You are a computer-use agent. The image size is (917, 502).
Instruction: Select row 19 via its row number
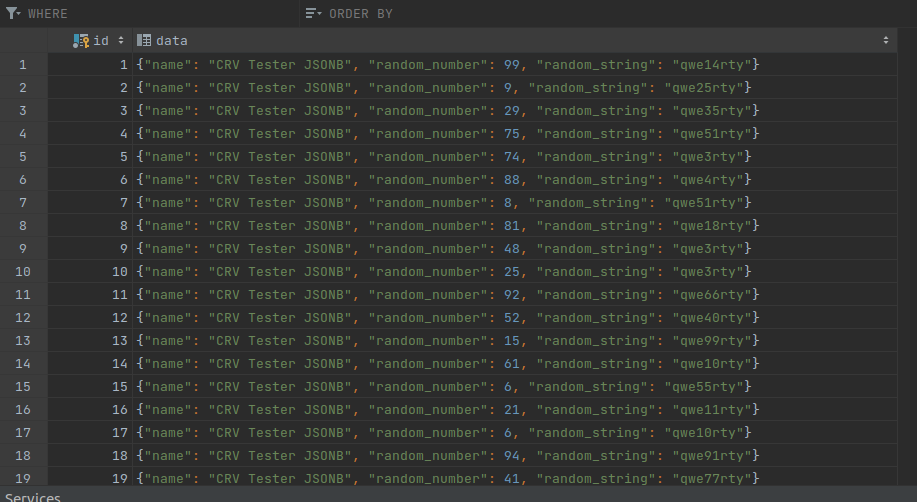click(x=23, y=479)
